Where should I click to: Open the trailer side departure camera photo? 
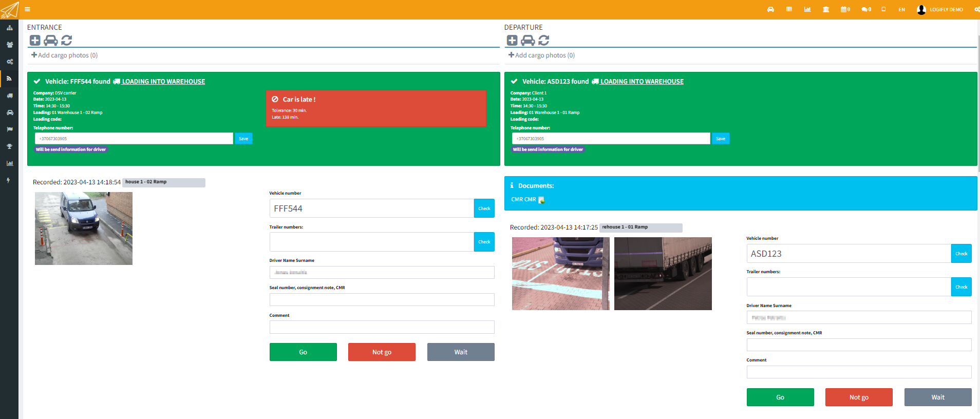click(663, 274)
